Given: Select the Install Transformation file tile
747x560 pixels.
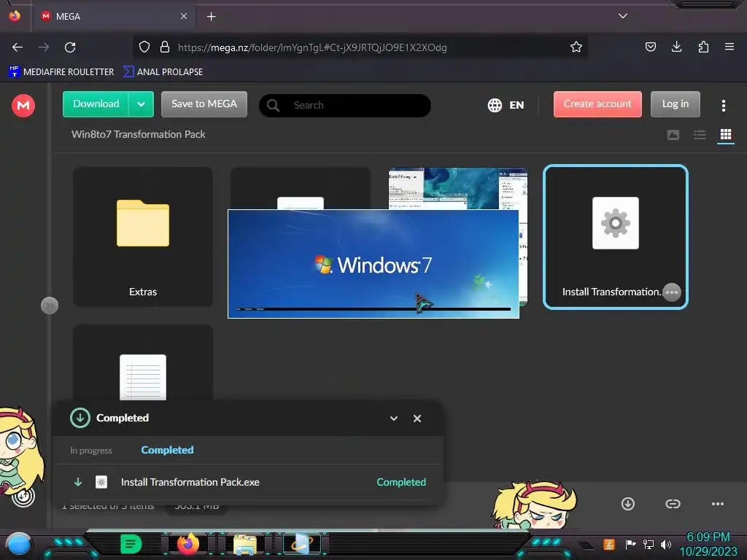Looking at the screenshot, I should [x=616, y=237].
